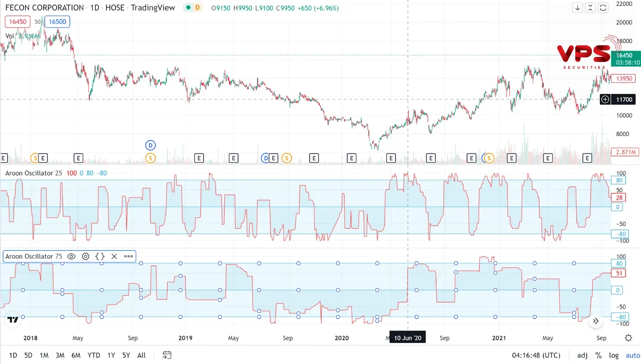
Task: Click the blue D dividend marker near Sep 2018
Action: [x=150, y=145]
